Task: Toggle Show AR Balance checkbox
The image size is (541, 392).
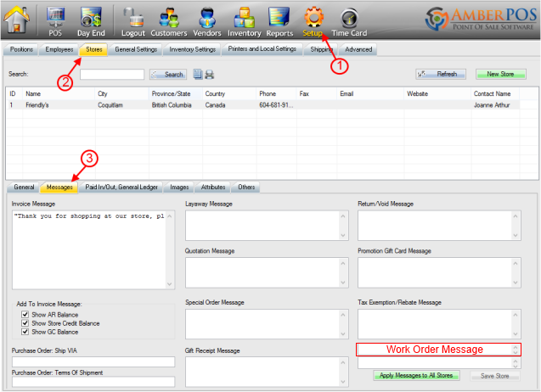Action: coord(25,315)
